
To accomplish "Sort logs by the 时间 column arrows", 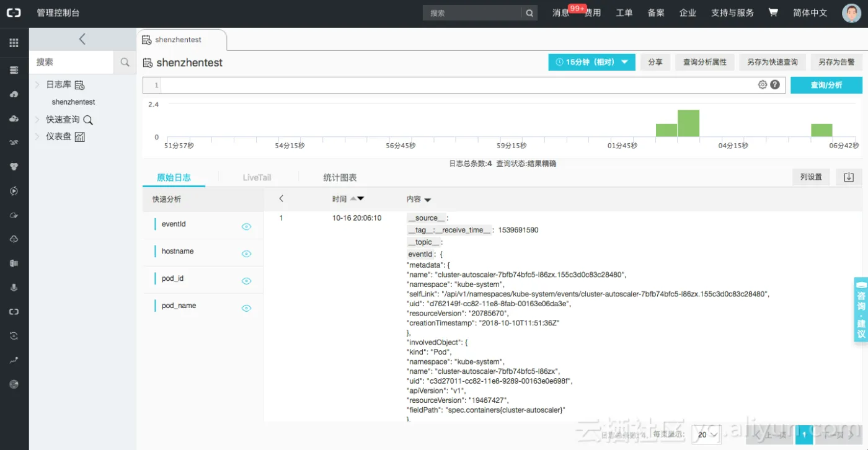I will coord(357,199).
